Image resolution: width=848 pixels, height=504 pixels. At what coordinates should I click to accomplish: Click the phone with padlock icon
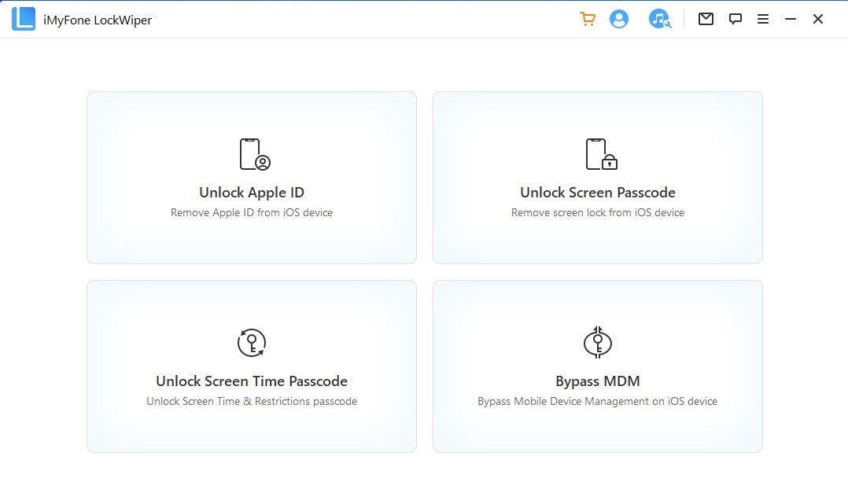click(601, 154)
